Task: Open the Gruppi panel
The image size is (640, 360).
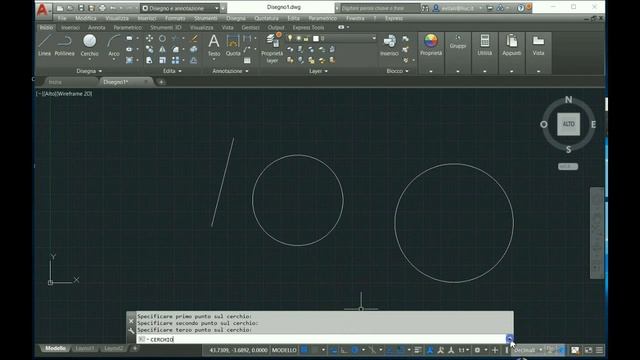Action: pyautogui.click(x=458, y=42)
